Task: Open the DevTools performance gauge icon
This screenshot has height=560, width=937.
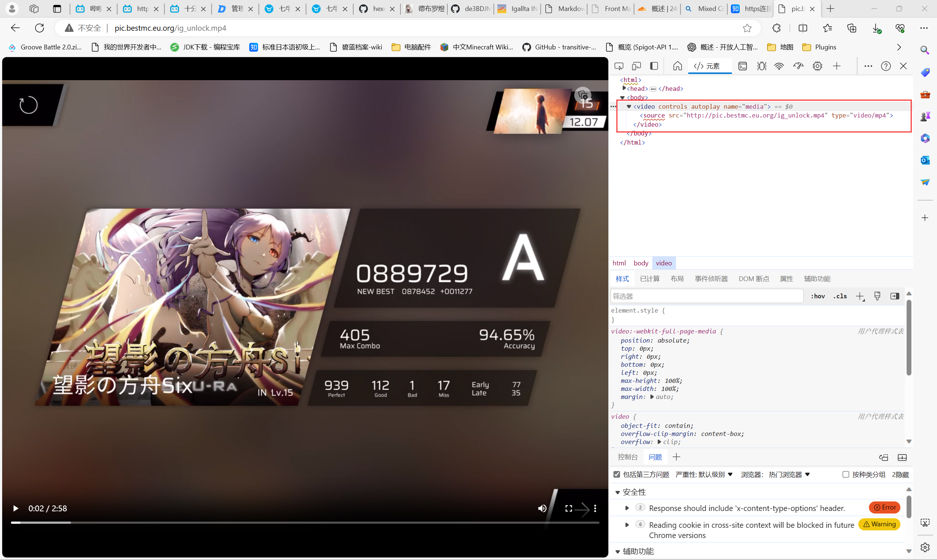Action: coord(798,66)
